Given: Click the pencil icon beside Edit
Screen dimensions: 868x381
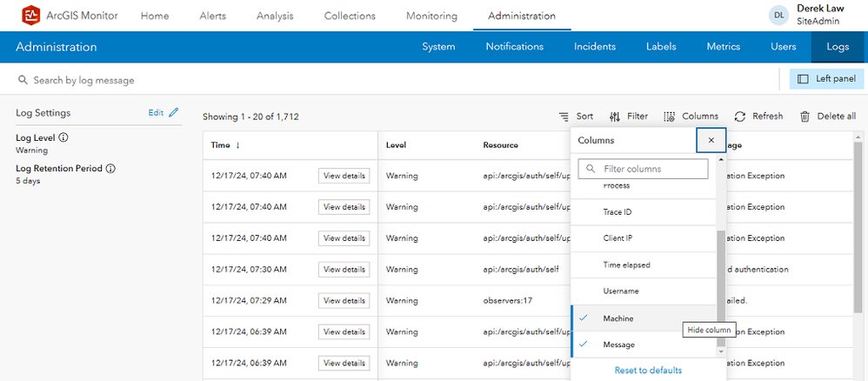Looking at the screenshot, I should tap(174, 113).
